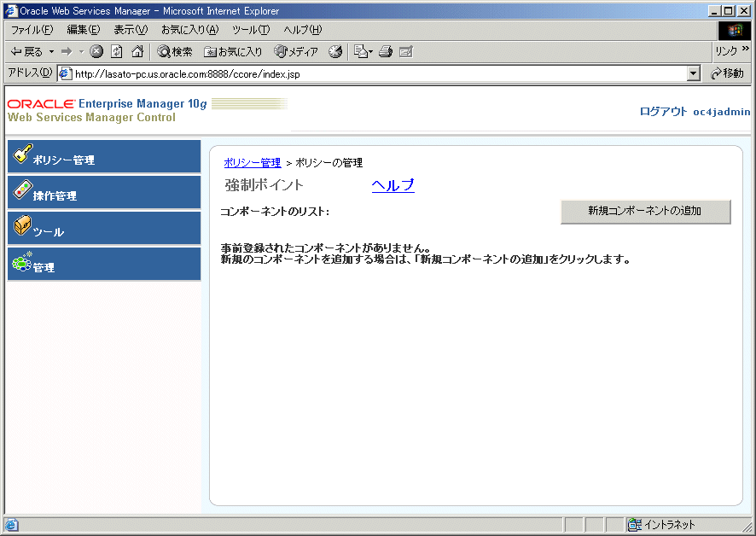
Task: Click the Oracle Enterprise Manager 10g logo
Action: 107,104
